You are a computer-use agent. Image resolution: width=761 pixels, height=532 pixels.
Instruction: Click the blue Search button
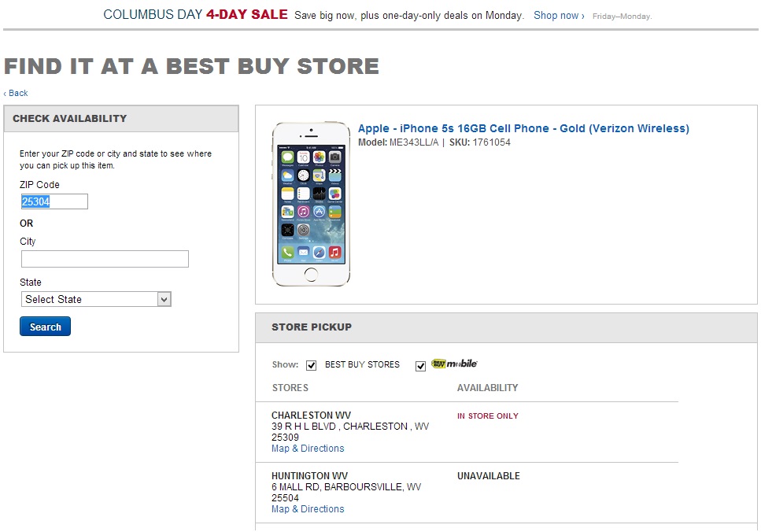[x=45, y=327]
